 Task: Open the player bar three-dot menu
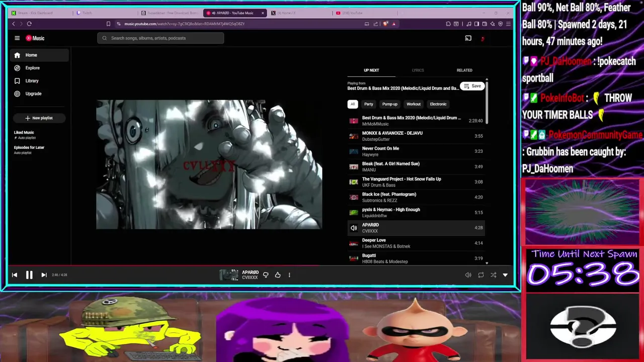point(289,275)
